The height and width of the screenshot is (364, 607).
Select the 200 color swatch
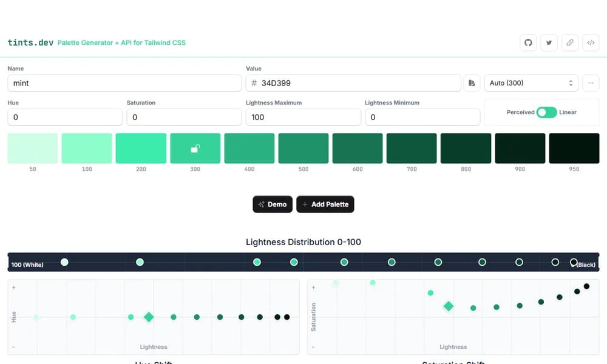click(141, 149)
